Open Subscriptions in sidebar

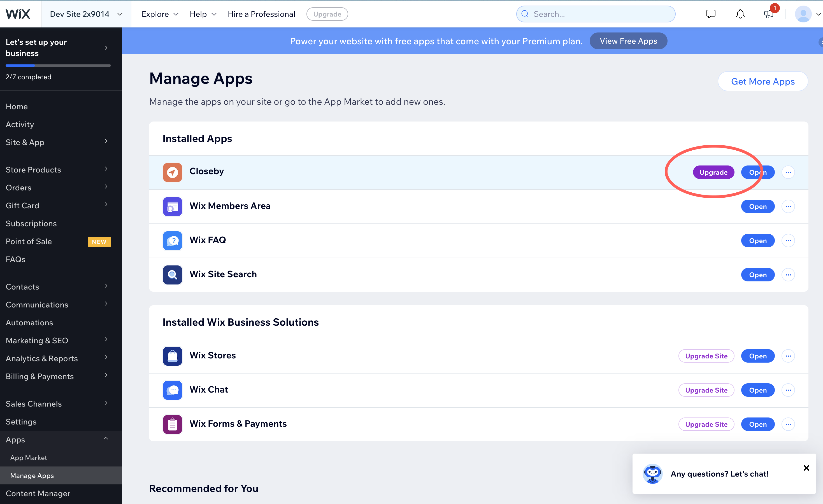(31, 224)
